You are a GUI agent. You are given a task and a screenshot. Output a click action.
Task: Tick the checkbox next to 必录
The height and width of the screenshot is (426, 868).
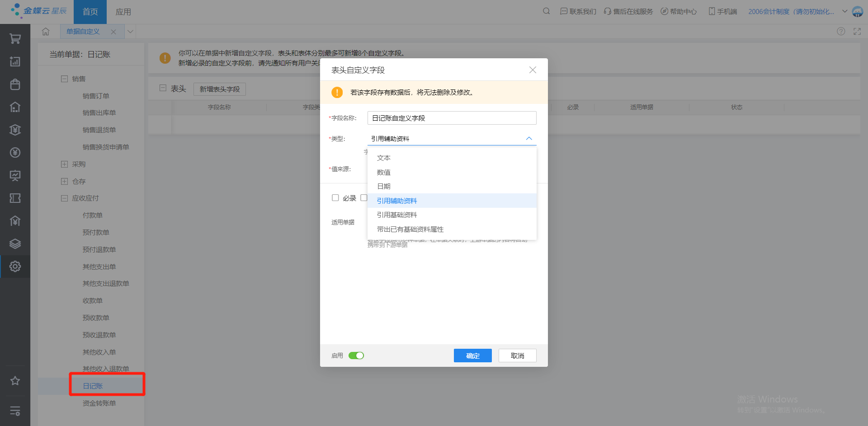click(x=363, y=198)
